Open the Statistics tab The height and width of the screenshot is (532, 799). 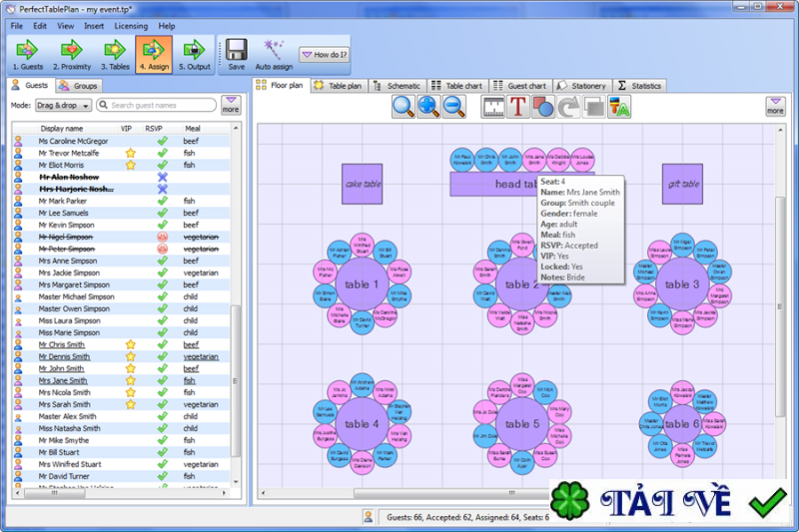(x=639, y=86)
